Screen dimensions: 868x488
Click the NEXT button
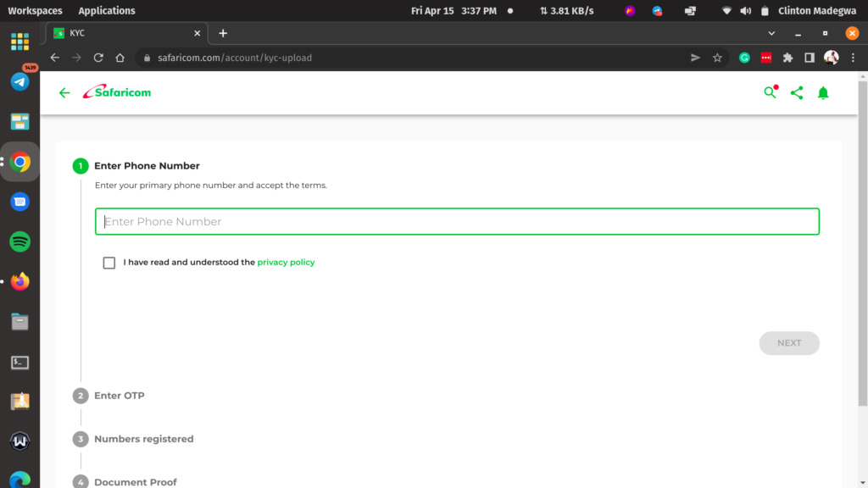789,343
